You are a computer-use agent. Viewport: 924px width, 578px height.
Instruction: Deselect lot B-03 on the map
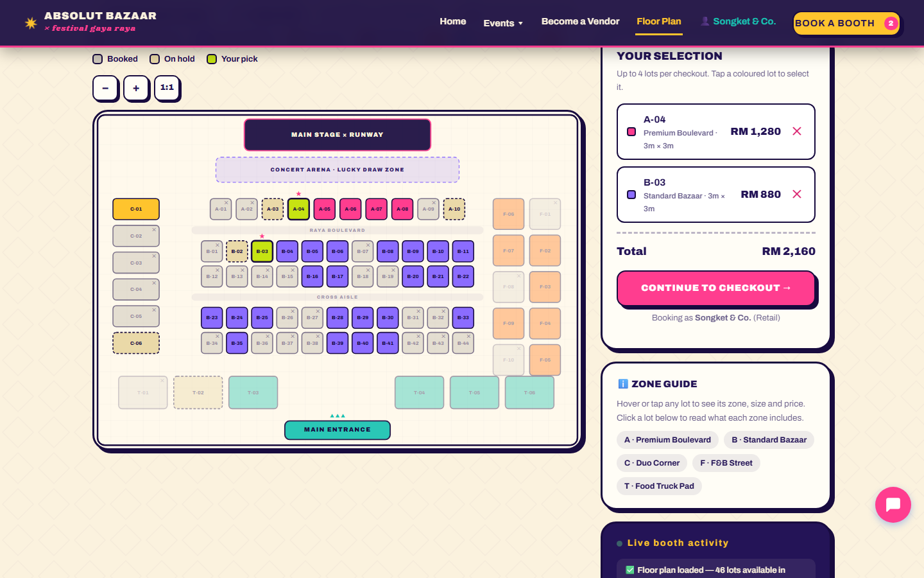pos(262,251)
